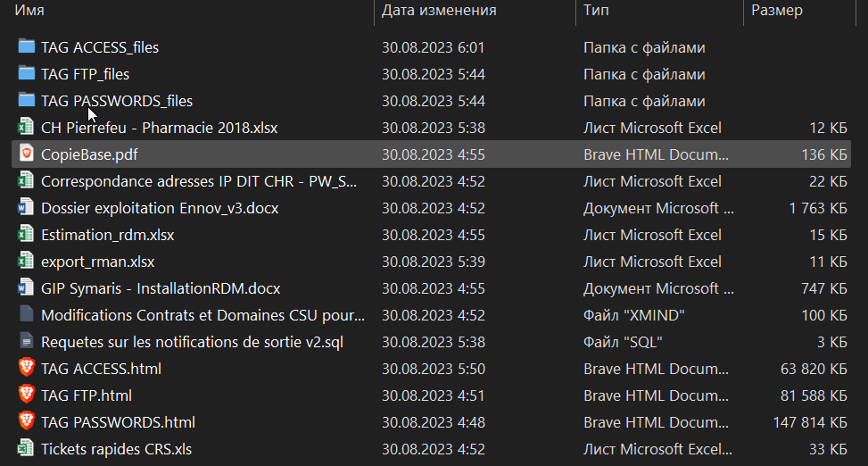This screenshot has height=466, width=868.
Task: Click the Файл "XMIND" type cell
Action: (x=634, y=315)
